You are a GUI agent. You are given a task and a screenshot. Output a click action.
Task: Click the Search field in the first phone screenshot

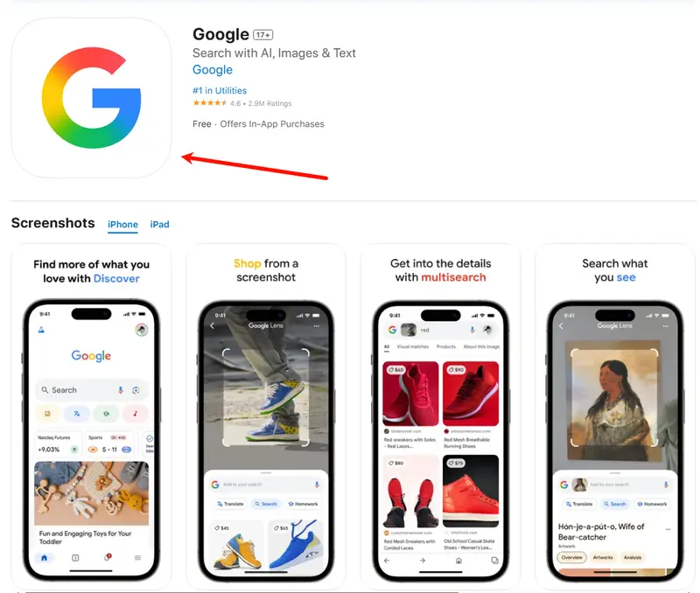[x=91, y=390]
